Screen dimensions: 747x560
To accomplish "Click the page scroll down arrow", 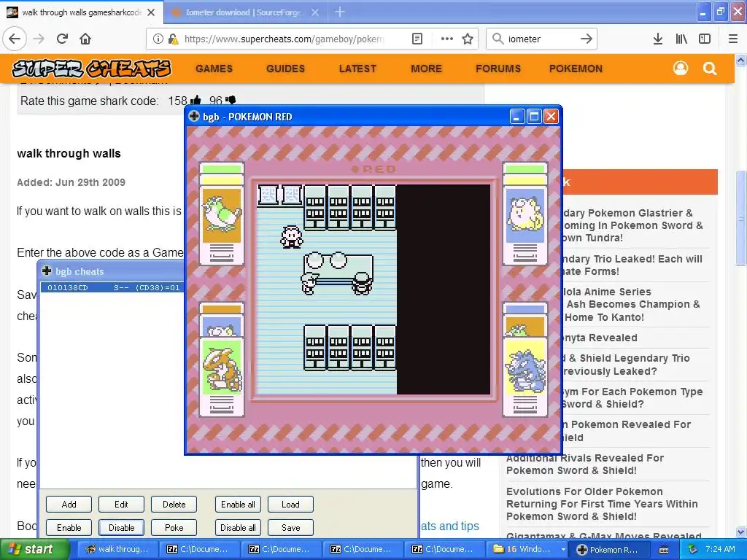I will (741, 532).
